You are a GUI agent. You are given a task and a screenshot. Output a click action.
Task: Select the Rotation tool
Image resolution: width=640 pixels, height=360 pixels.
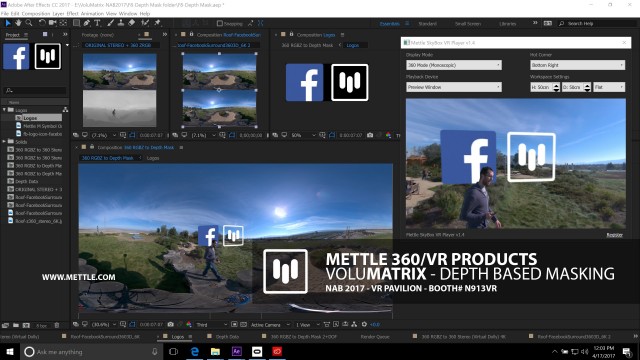(42, 23)
